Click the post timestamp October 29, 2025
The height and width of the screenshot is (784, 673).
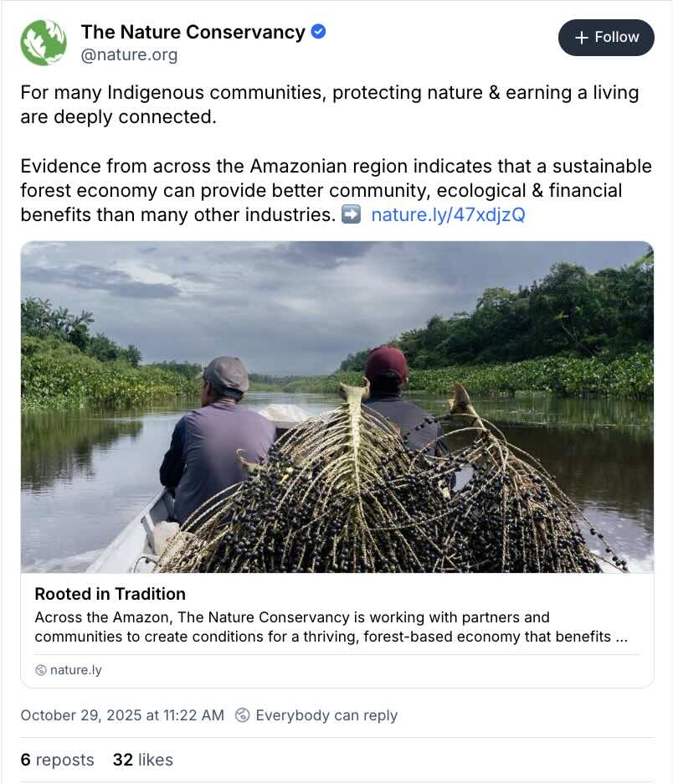(121, 714)
